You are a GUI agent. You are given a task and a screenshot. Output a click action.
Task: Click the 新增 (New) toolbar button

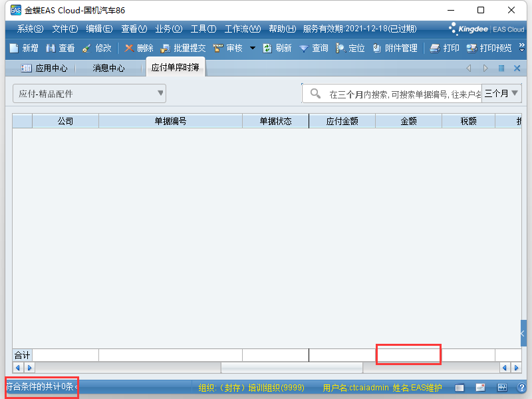tap(23, 49)
